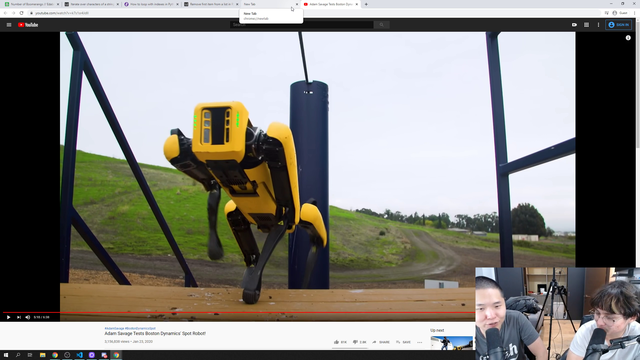Open the Up next video thumbnail

[x=452, y=343]
